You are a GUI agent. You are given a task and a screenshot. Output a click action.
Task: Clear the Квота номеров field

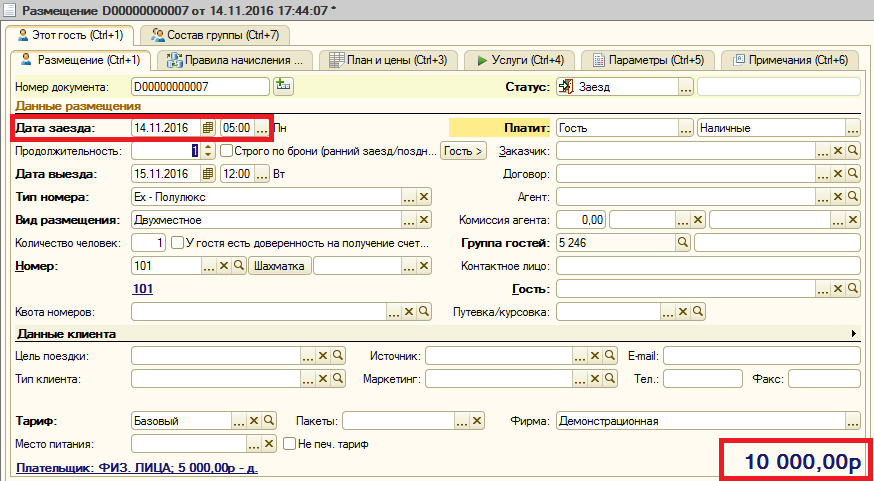coord(409,312)
